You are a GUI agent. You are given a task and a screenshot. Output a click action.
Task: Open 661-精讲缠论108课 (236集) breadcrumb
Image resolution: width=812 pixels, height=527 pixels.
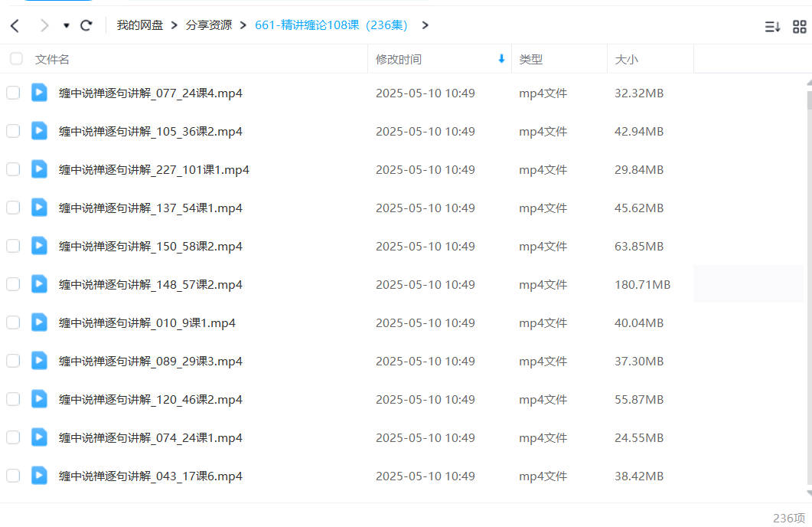331,25
